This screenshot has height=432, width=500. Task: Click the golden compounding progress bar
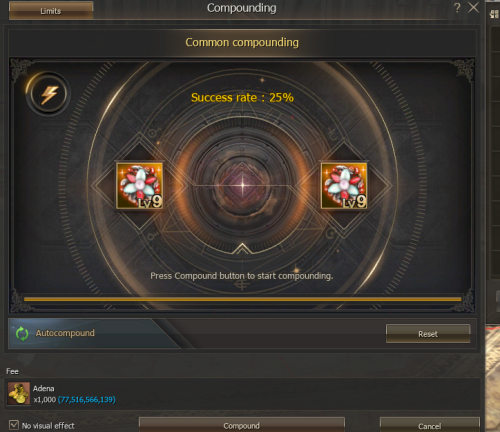pyautogui.click(x=242, y=299)
